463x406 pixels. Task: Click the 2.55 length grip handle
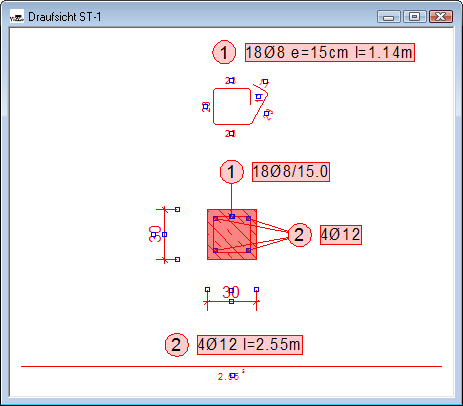coord(232,376)
